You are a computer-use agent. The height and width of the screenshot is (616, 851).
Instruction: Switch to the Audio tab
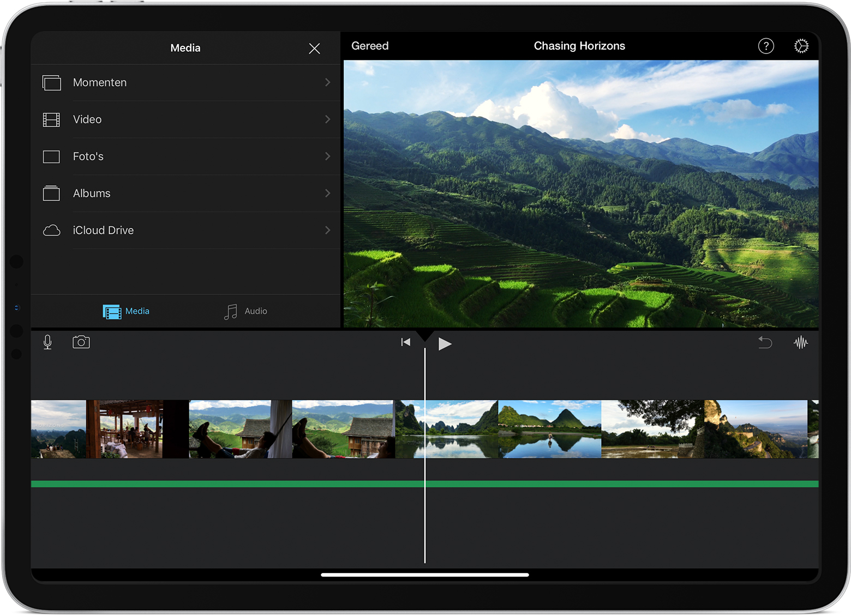(245, 311)
